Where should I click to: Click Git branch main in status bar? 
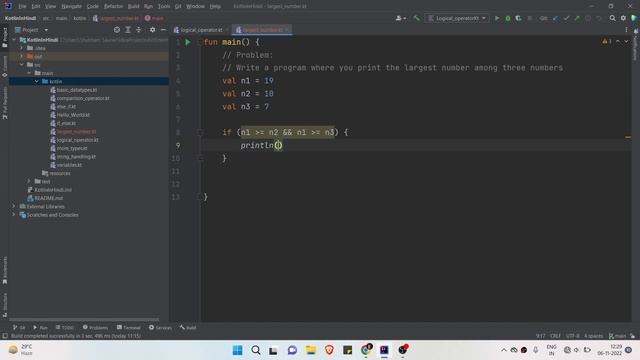point(618,336)
